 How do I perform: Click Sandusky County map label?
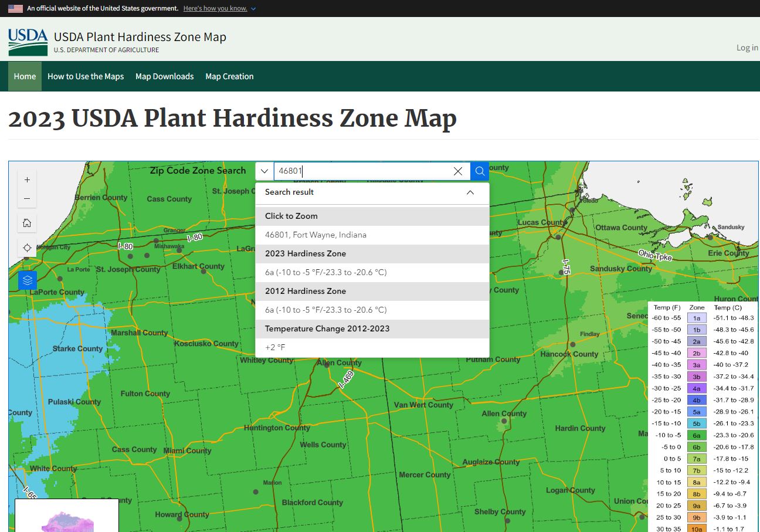tap(621, 269)
